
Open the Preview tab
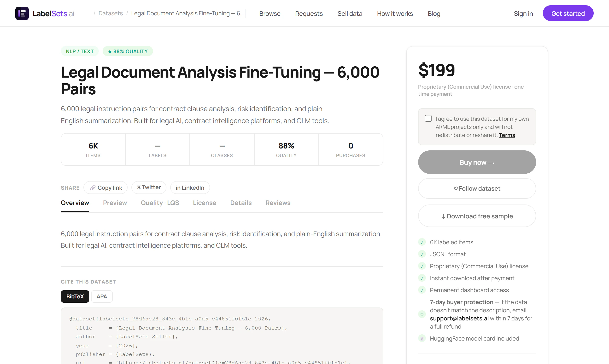(x=115, y=203)
